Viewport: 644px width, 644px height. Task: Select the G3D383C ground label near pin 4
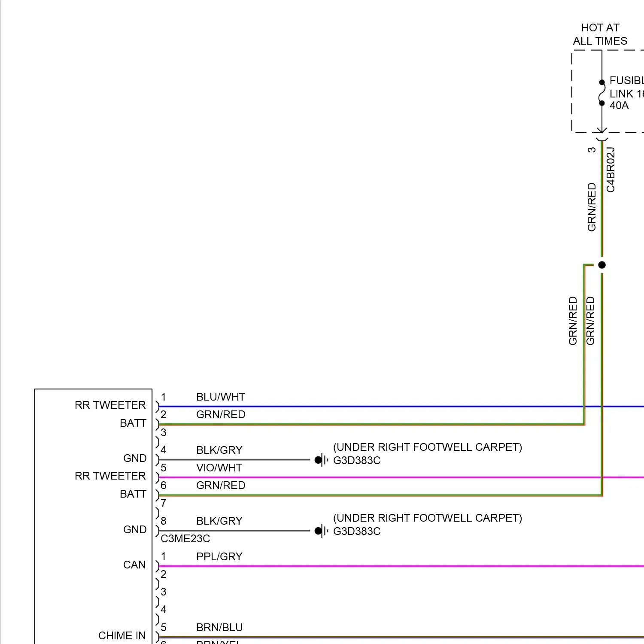click(x=357, y=460)
